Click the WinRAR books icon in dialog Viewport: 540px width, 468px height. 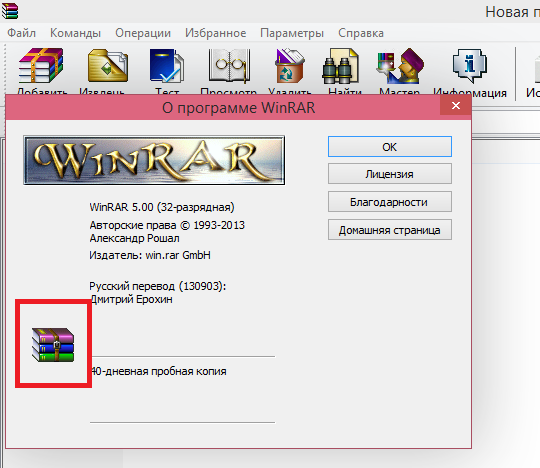[53, 345]
